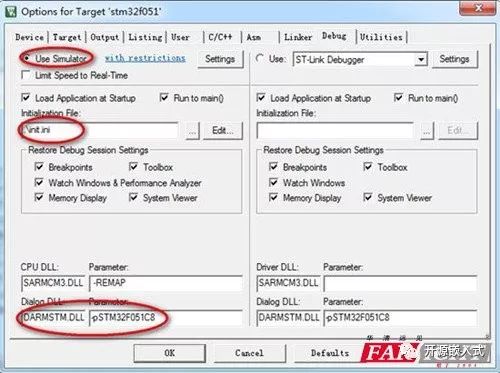Browse for debugger initialization file
The width and height of the screenshot is (500, 373).
(x=427, y=131)
